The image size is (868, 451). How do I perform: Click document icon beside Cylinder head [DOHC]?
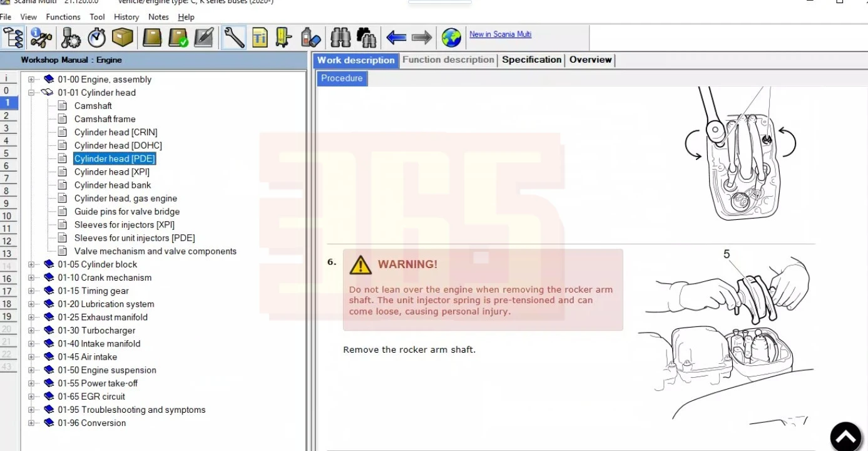pyautogui.click(x=63, y=145)
